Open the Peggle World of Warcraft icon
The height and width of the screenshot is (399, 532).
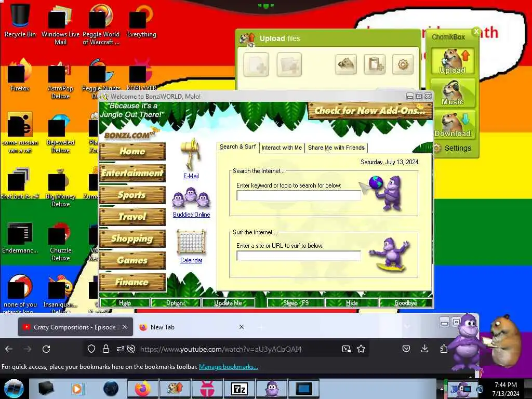coord(101,24)
